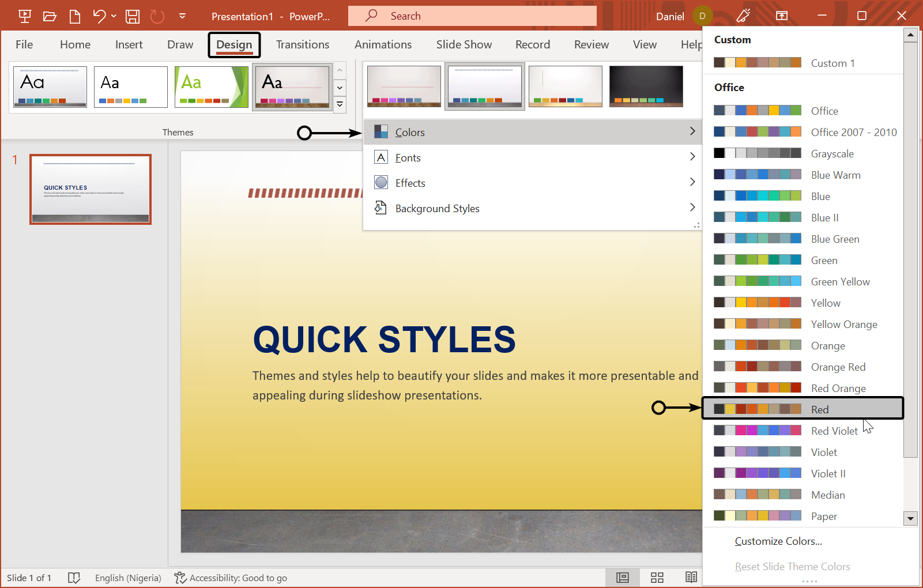Viewport: 923px width, 588px height.
Task: Open the Fonts theme option
Action: (408, 157)
